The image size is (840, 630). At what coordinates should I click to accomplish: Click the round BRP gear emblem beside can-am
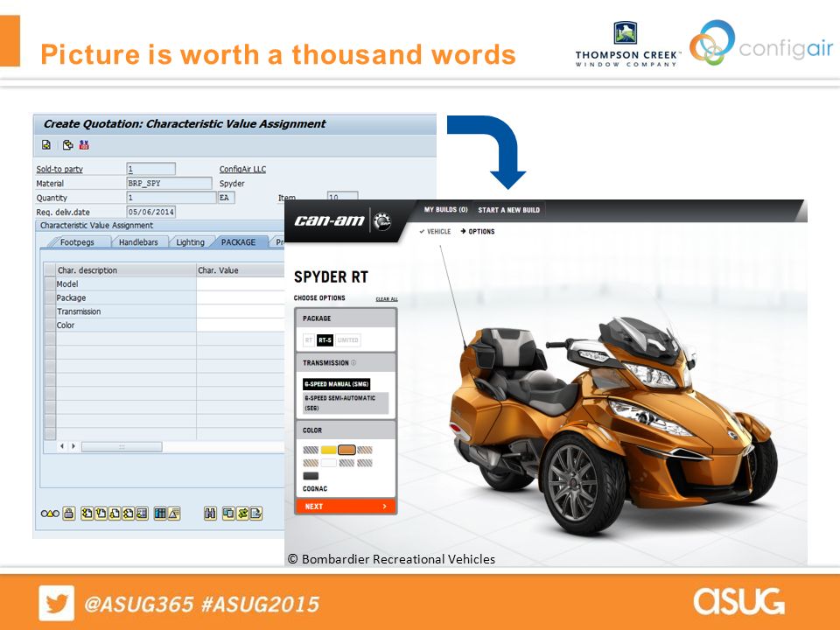(382, 221)
